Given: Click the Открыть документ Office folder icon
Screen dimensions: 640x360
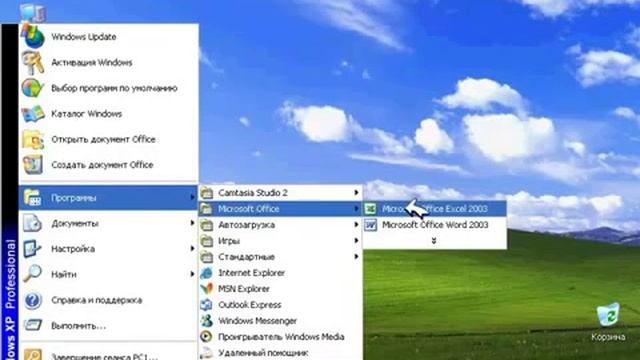Looking at the screenshot, I should [x=33, y=139].
